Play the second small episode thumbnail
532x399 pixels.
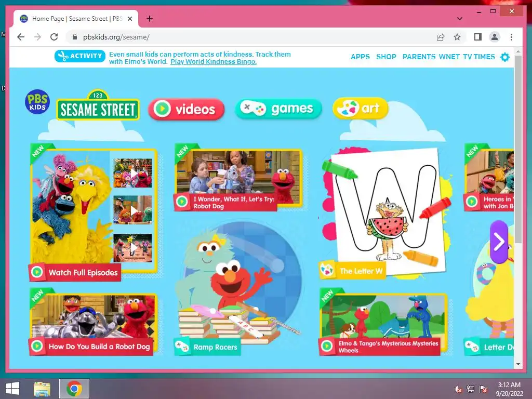[x=132, y=210]
